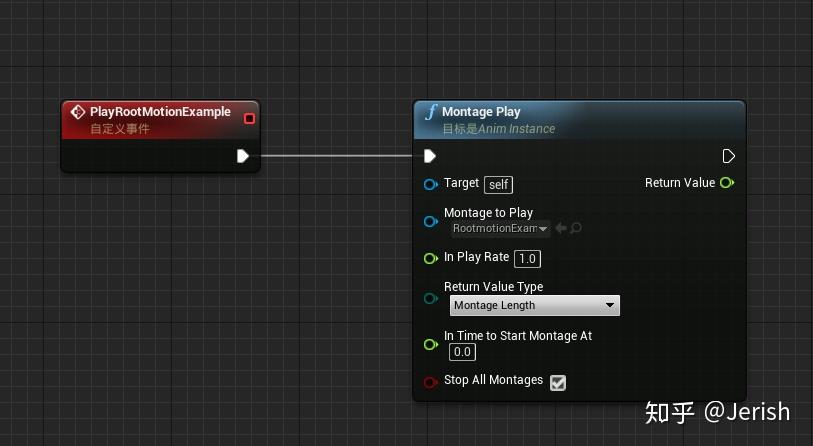Click Montage Play execution output pin

point(728,156)
